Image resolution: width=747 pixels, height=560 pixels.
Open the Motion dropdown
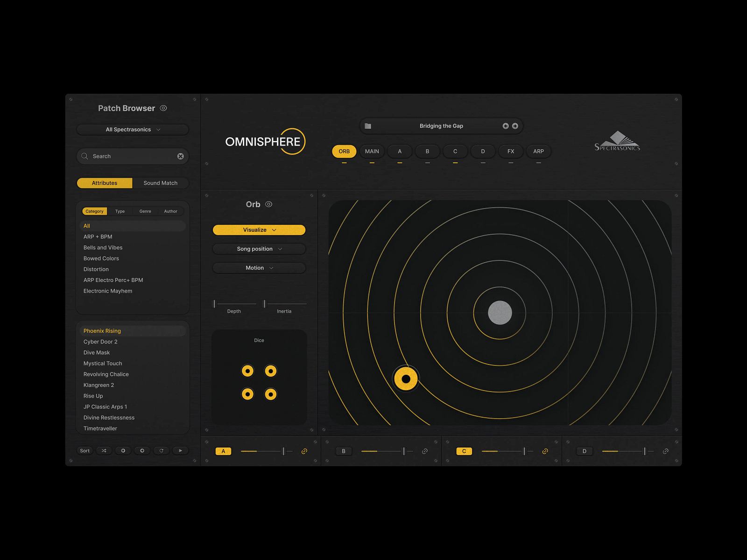point(259,267)
